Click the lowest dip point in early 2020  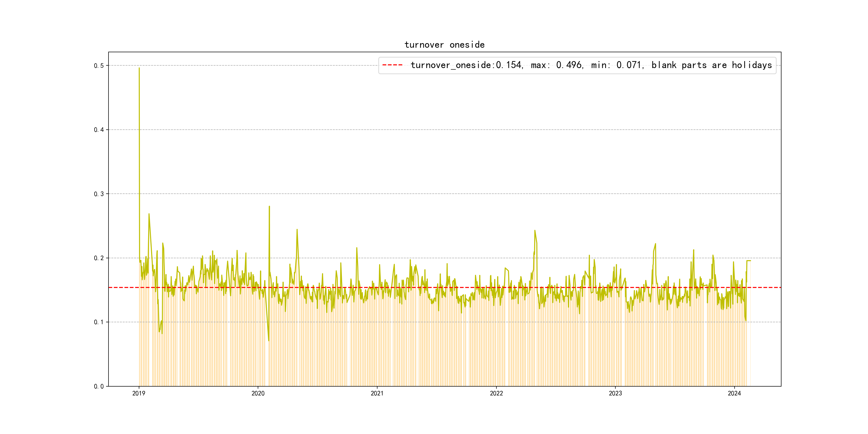(x=268, y=340)
